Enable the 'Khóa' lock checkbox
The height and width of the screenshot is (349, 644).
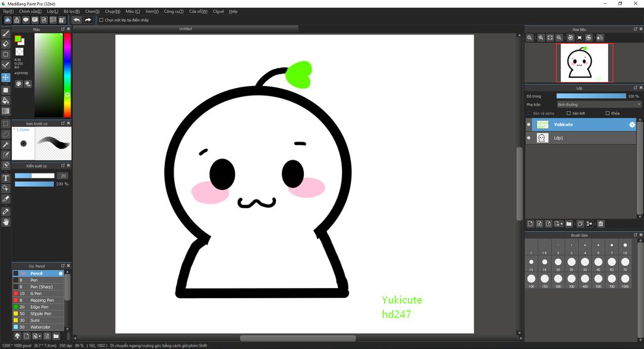(x=608, y=113)
